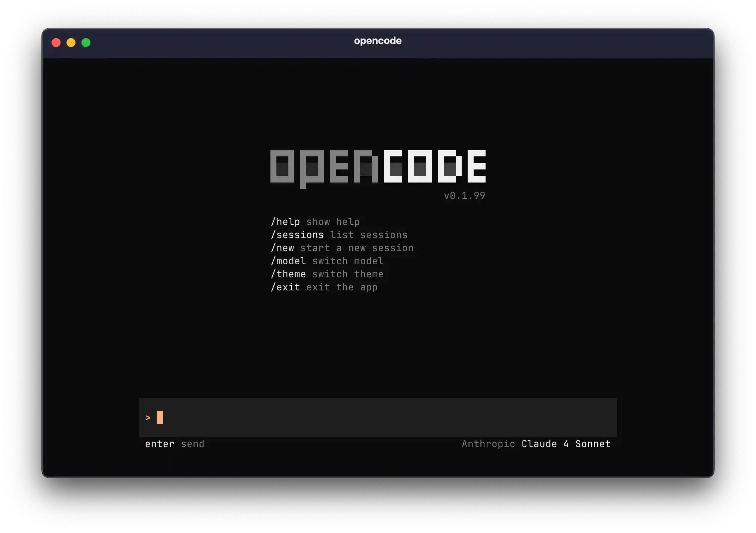Click the version label v0.1.99
The height and width of the screenshot is (533, 756).
[464, 195]
